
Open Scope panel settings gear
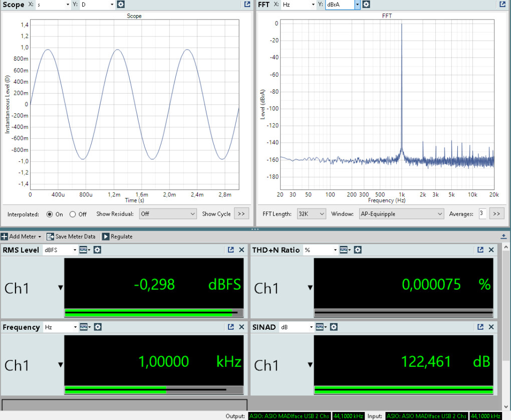coord(121,4)
